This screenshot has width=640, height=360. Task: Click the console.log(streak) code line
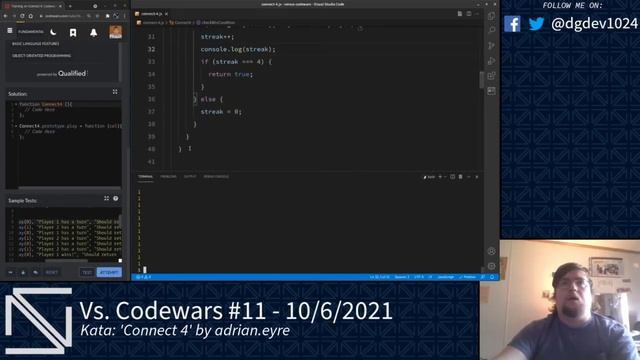click(x=238, y=49)
